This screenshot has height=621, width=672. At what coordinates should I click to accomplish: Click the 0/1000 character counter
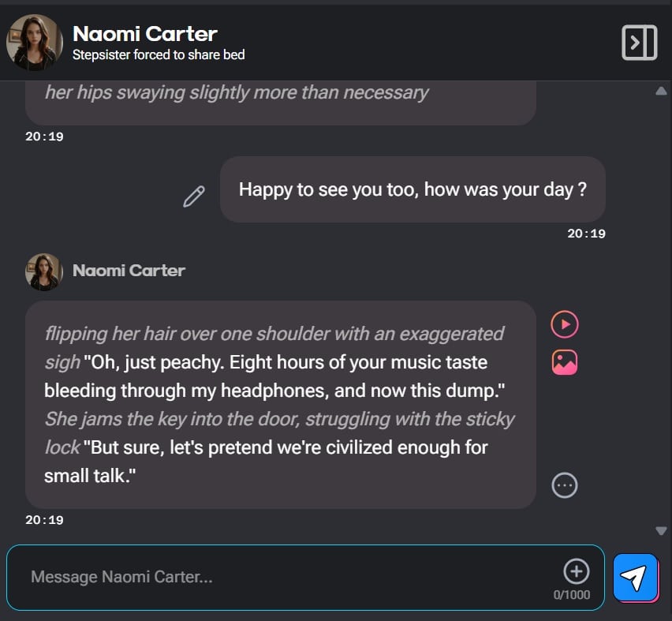point(571,595)
